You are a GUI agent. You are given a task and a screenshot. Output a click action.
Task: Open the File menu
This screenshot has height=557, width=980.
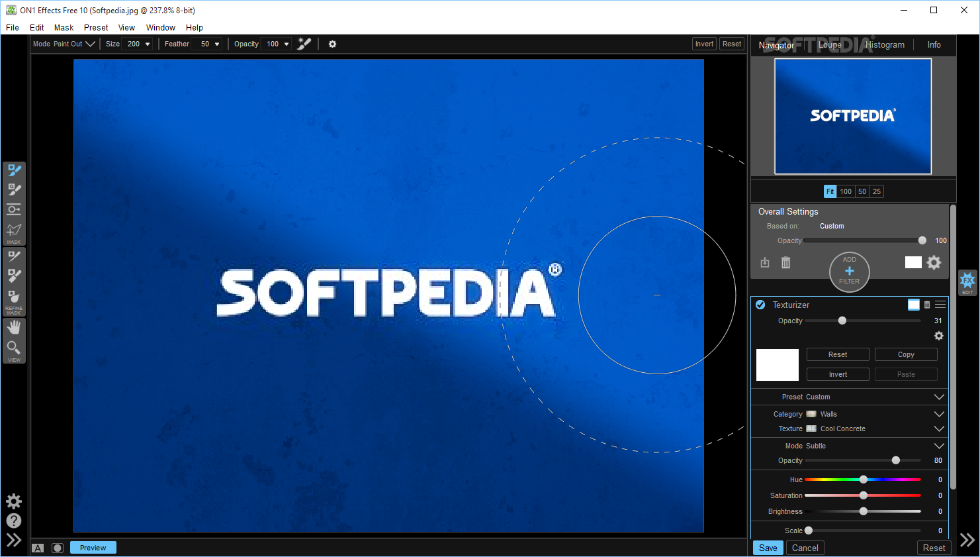tap(13, 28)
